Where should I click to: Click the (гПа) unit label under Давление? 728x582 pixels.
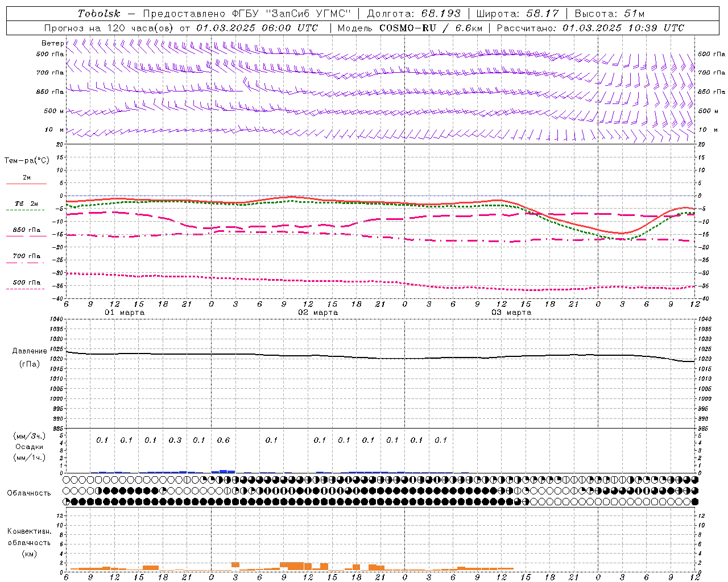click(30, 364)
